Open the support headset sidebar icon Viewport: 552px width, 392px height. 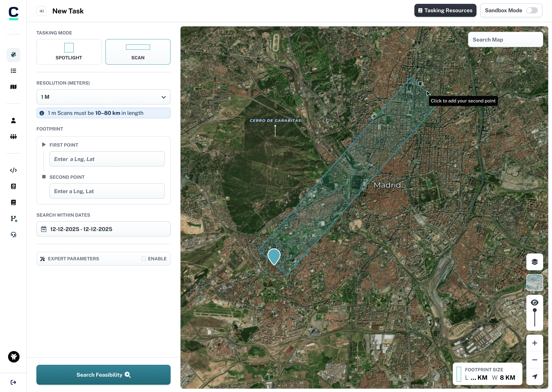coord(14,235)
